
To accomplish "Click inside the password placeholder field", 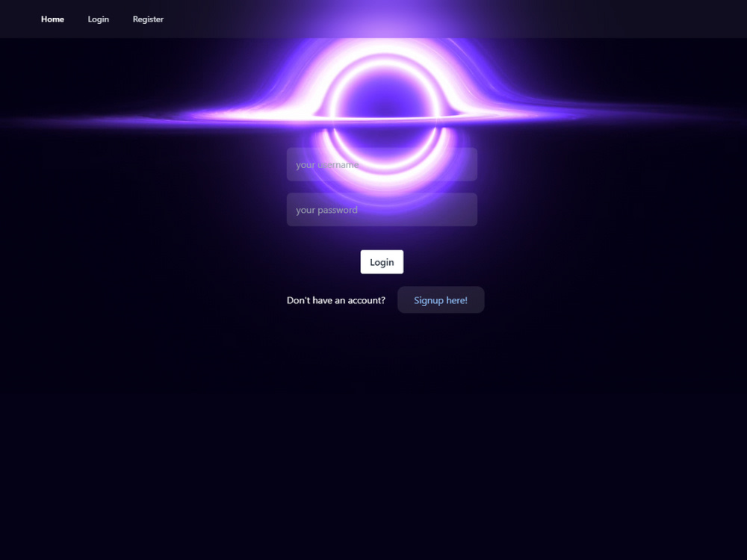I will (382, 209).
